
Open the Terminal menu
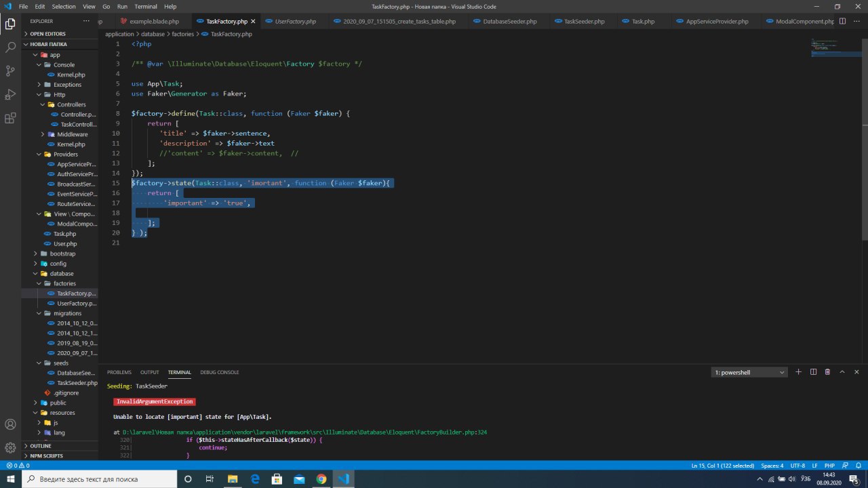tap(146, 6)
